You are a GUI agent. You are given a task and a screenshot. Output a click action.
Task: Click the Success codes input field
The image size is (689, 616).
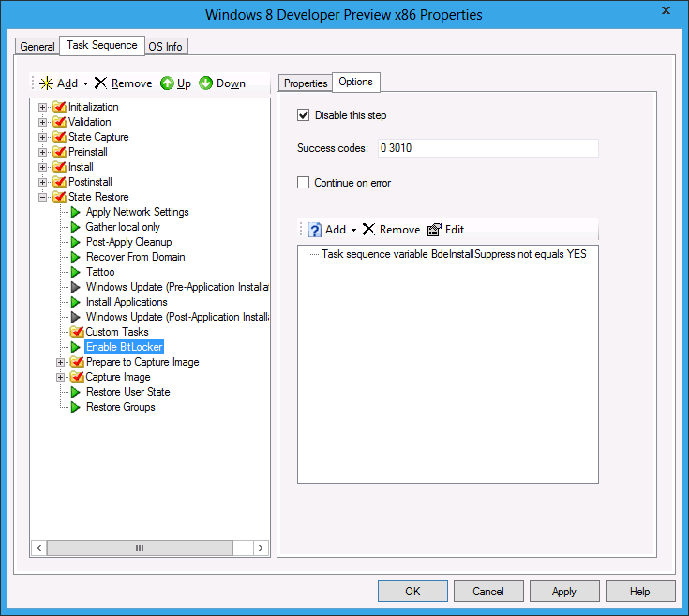pyautogui.click(x=488, y=148)
